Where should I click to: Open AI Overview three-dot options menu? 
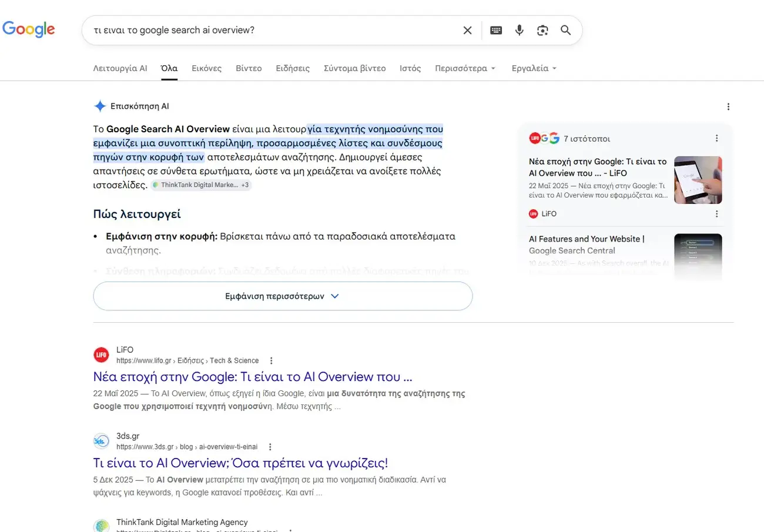pyautogui.click(x=728, y=107)
